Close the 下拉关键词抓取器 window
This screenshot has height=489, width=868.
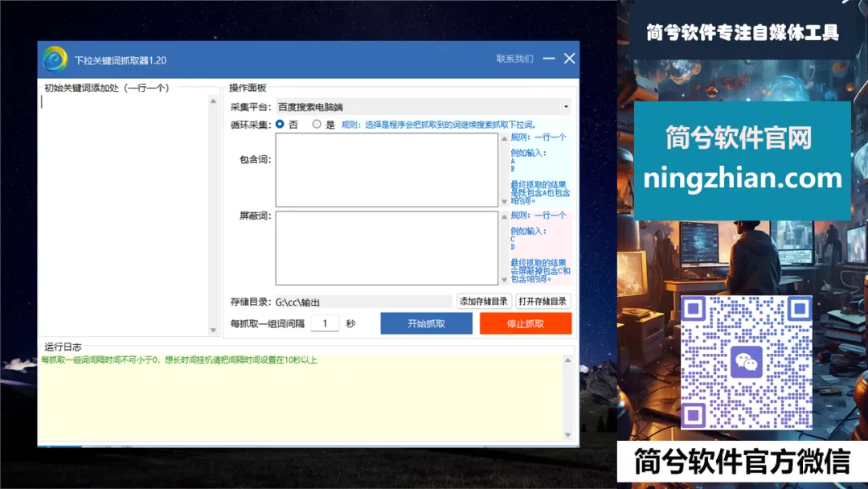[570, 58]
